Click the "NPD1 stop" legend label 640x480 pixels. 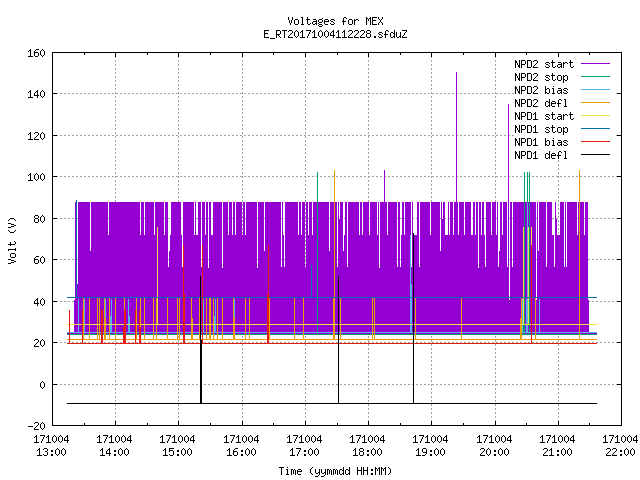coord(541,129)
